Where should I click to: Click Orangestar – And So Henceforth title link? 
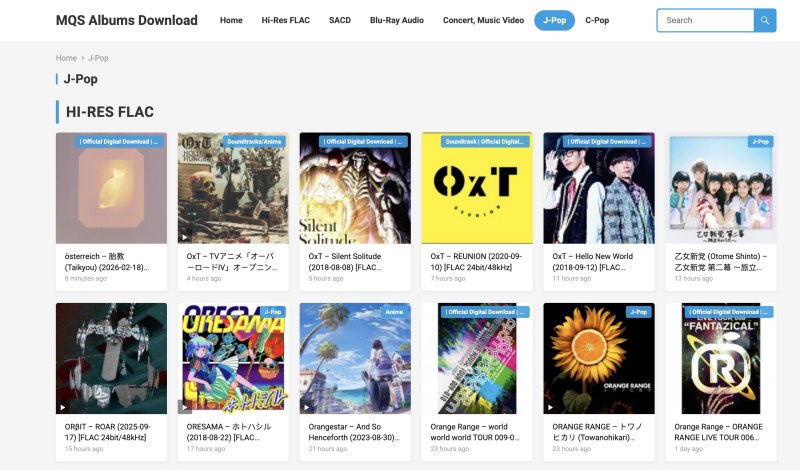click(x=354, y=432)
